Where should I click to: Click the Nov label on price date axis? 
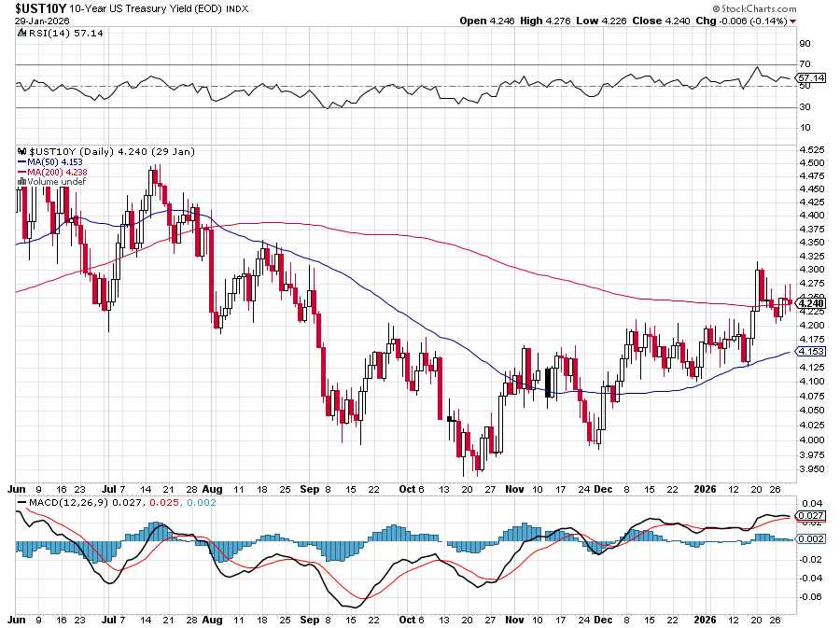513,488
